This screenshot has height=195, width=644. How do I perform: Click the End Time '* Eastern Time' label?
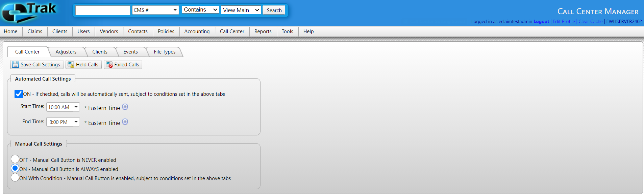point(102,123)
